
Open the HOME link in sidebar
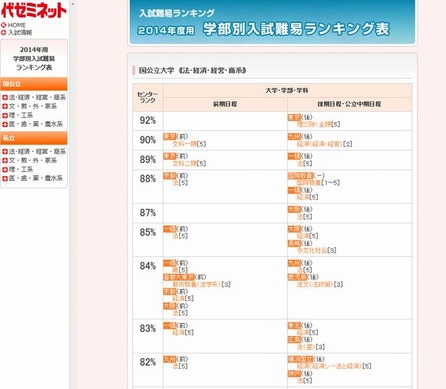17,25
